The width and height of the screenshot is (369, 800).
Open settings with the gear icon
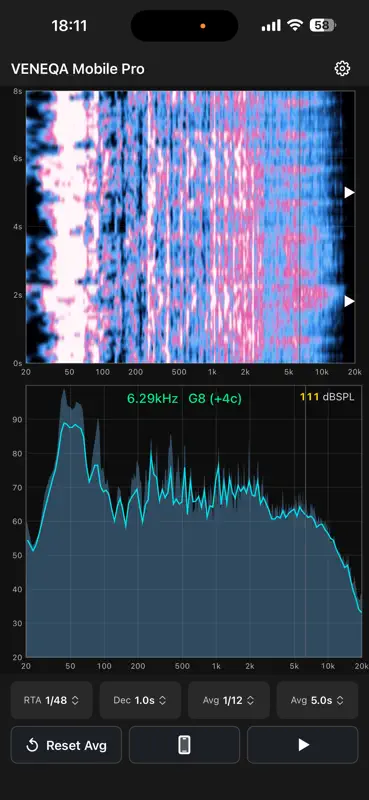[x=342, y=68]
